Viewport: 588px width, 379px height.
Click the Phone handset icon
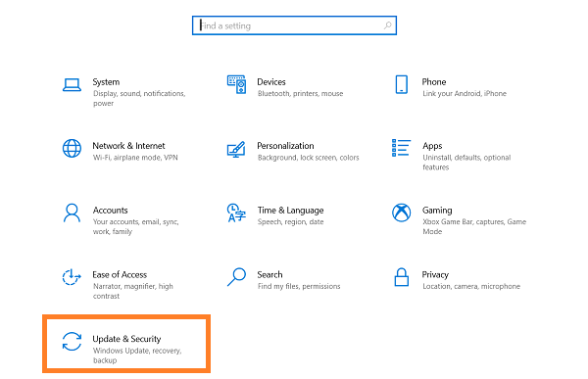click(x=401, y=84)
